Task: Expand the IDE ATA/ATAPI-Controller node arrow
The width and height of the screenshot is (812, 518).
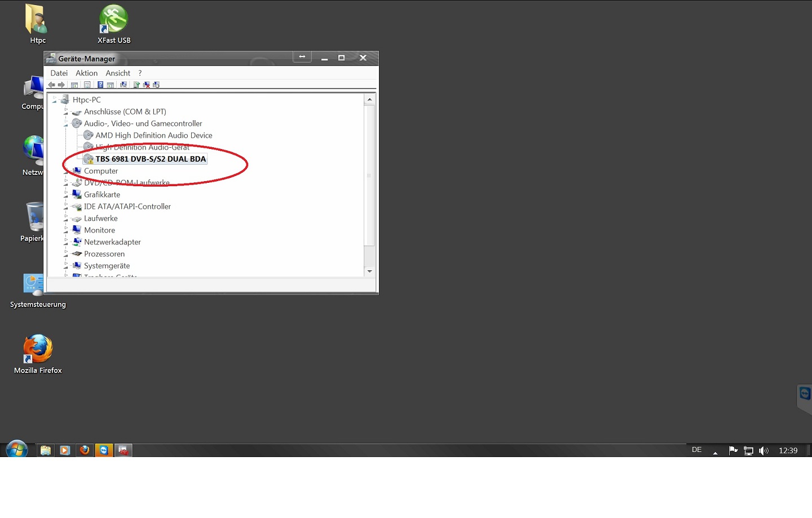Action: click(66, 206)
